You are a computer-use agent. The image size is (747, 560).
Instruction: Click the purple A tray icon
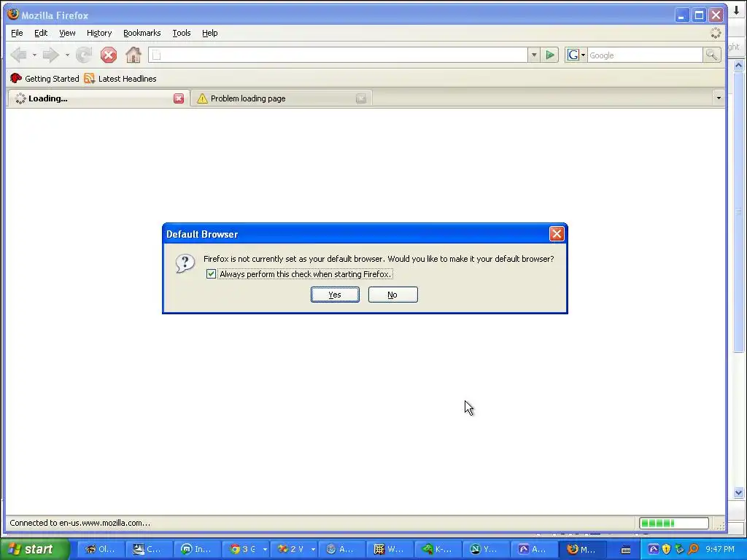[x=653, y=550]
